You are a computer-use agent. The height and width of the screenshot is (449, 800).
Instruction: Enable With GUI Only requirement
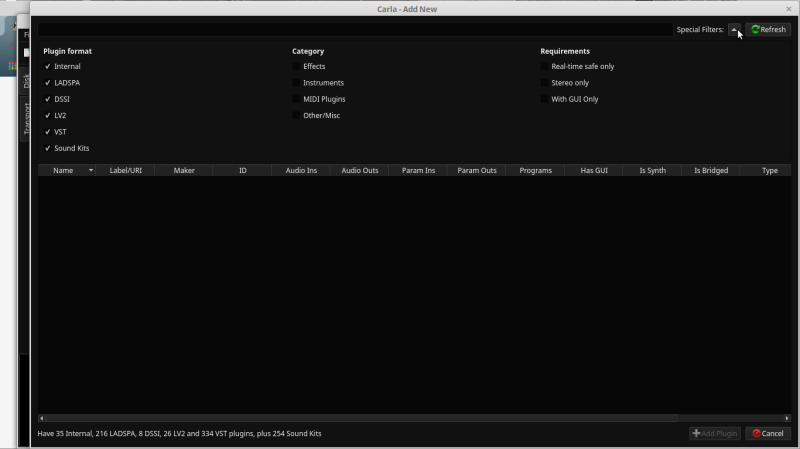tap(569, 99)
